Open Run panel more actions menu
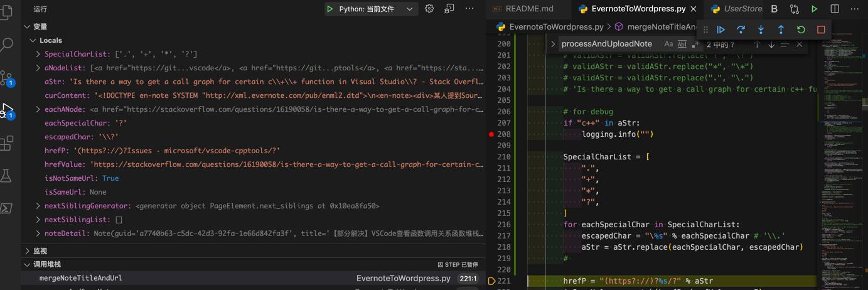This screenshot has width=868, height=290. [x=469, y=9]
